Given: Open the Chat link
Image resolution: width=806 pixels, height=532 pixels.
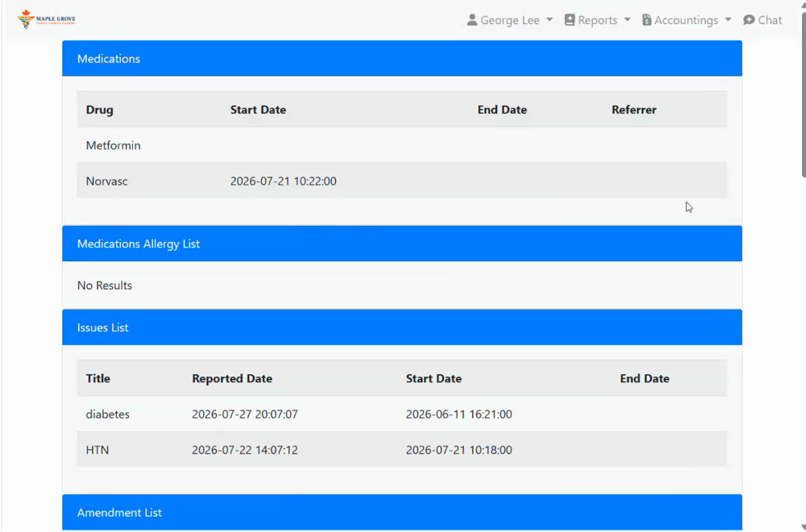Looking at the screenshot, I should coord(762,20).
